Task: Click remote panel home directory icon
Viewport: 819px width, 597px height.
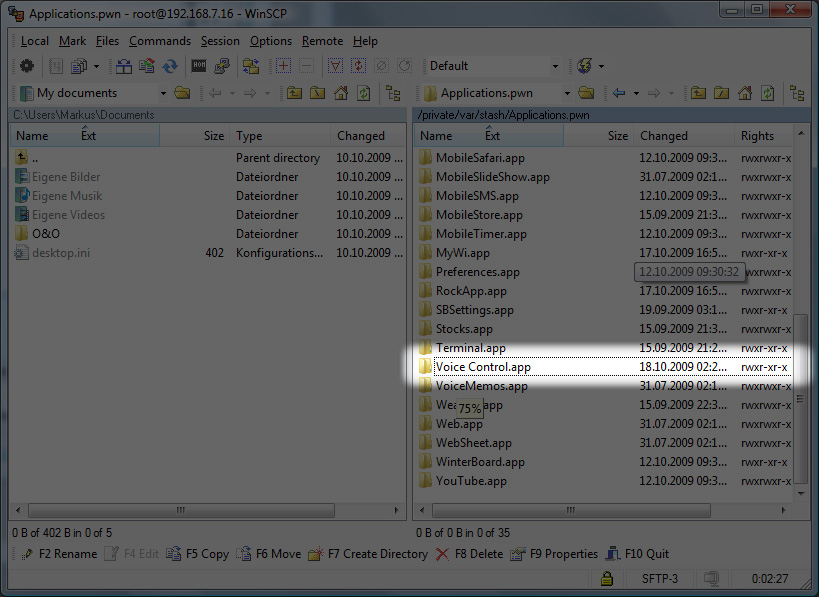Action: 745,93
